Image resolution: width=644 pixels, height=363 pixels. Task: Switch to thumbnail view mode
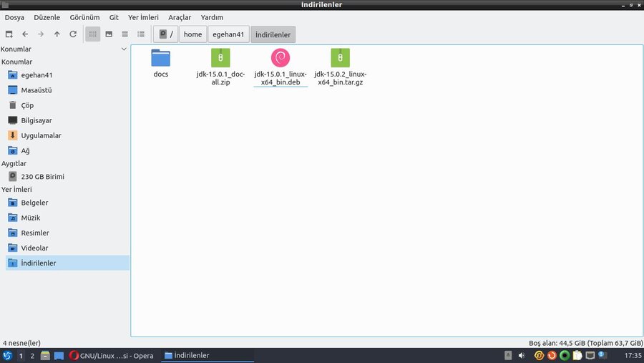(109, 34)
